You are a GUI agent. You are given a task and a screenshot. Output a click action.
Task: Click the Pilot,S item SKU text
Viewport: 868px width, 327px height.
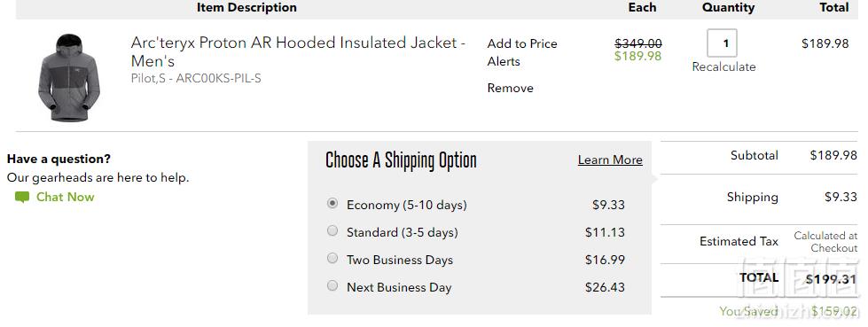(196, 78)
